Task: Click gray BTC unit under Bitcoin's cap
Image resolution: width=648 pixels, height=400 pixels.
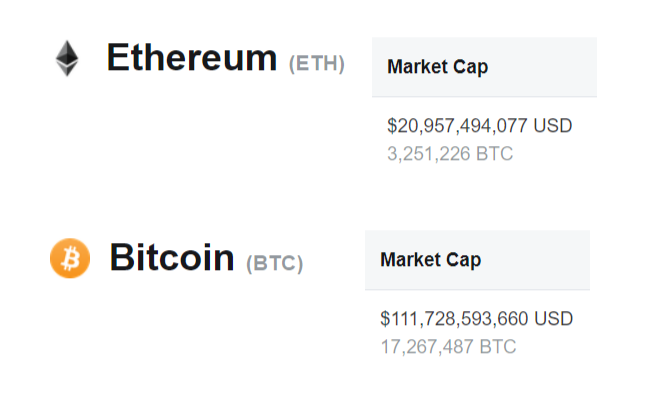Action: coord(498,347)
